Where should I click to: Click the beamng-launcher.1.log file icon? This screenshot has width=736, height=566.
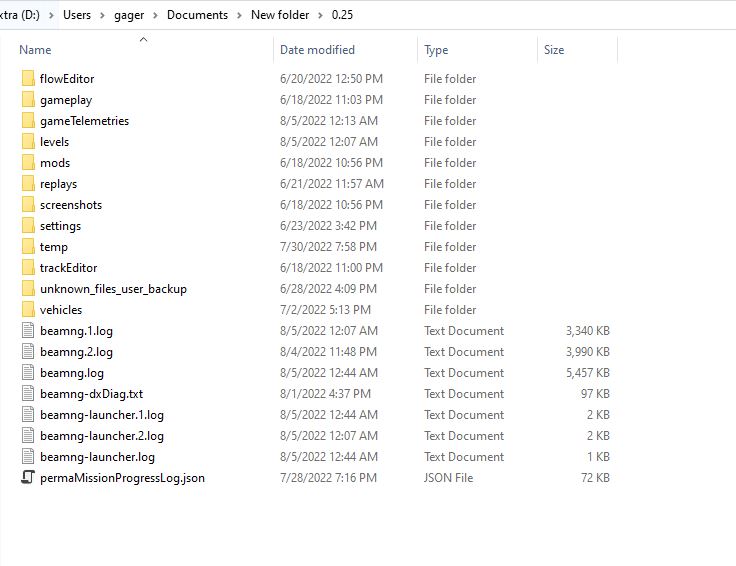pyautogui.click(x=28, y=414)
